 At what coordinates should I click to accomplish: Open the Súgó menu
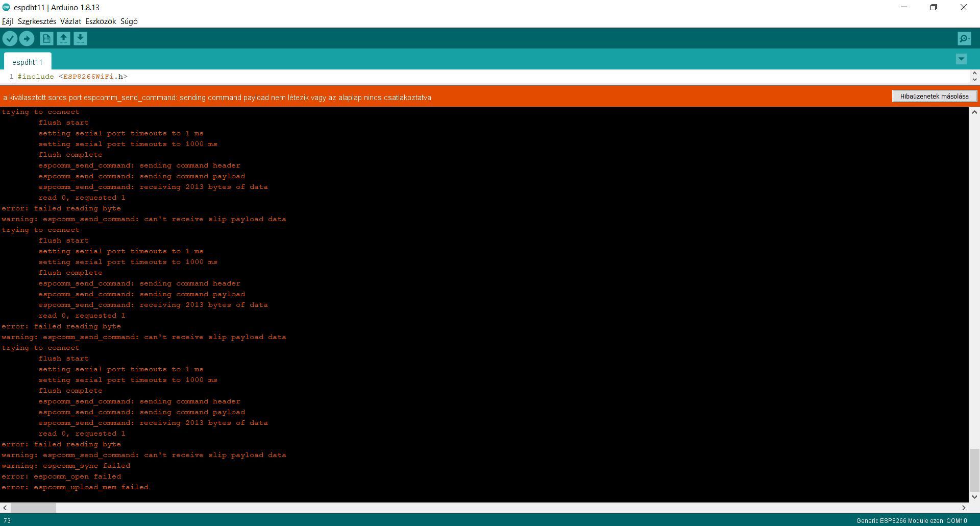[129, 21]
